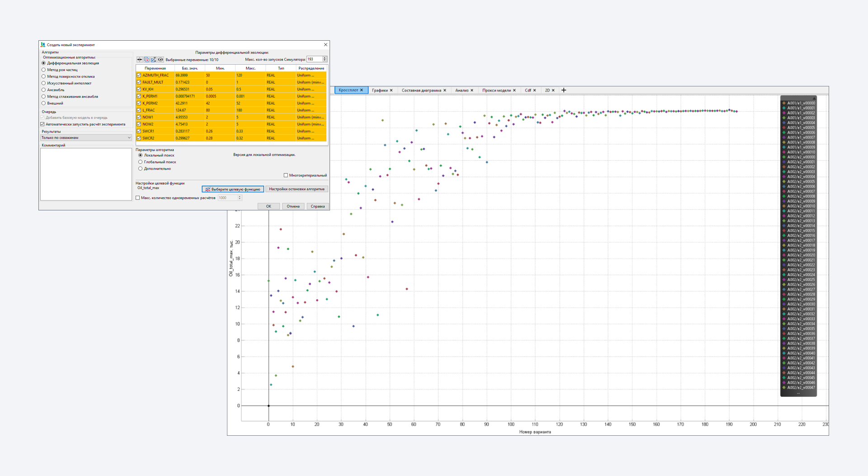Screen dimensions: 868x476
Task: Choose Локальный поиск radio option
Action: (x=141, y=155)
